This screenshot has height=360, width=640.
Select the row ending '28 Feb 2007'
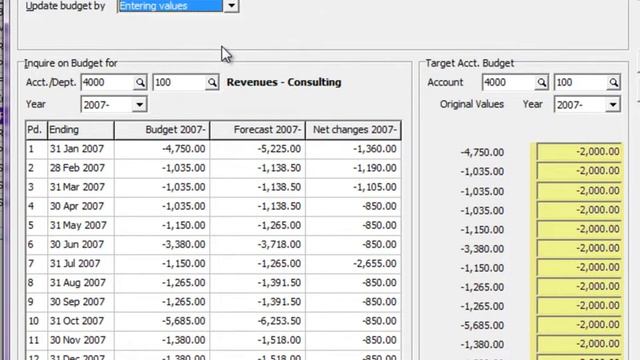[213, 168]
